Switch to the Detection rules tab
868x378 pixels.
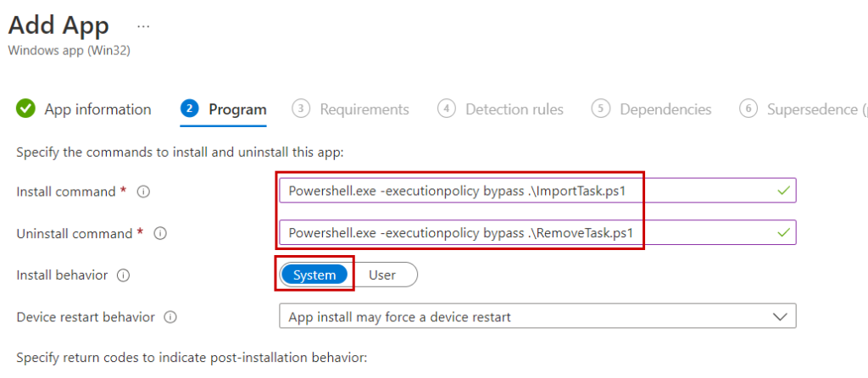pyautogui.click(x=515, y=109)
